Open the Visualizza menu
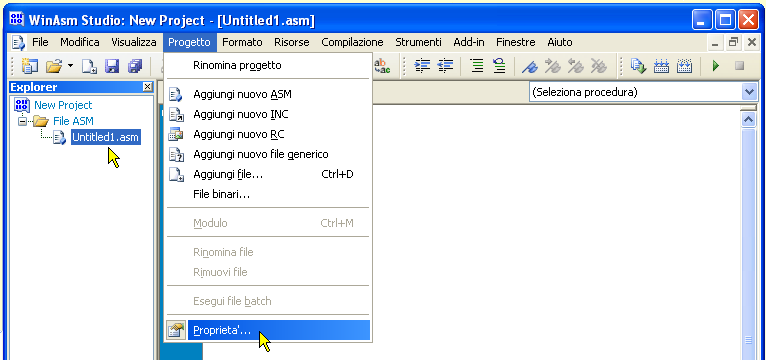 pyautogui.click(x=134, y=42)
